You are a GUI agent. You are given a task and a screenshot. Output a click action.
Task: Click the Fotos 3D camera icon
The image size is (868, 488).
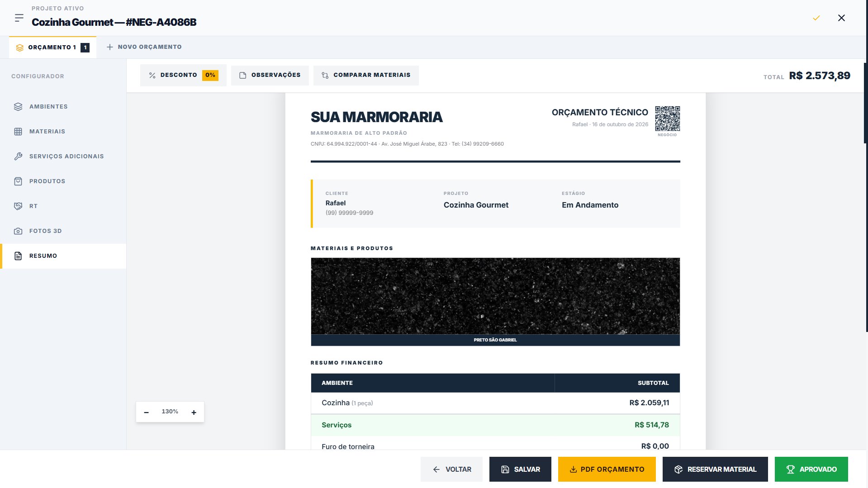click(18, 231)
